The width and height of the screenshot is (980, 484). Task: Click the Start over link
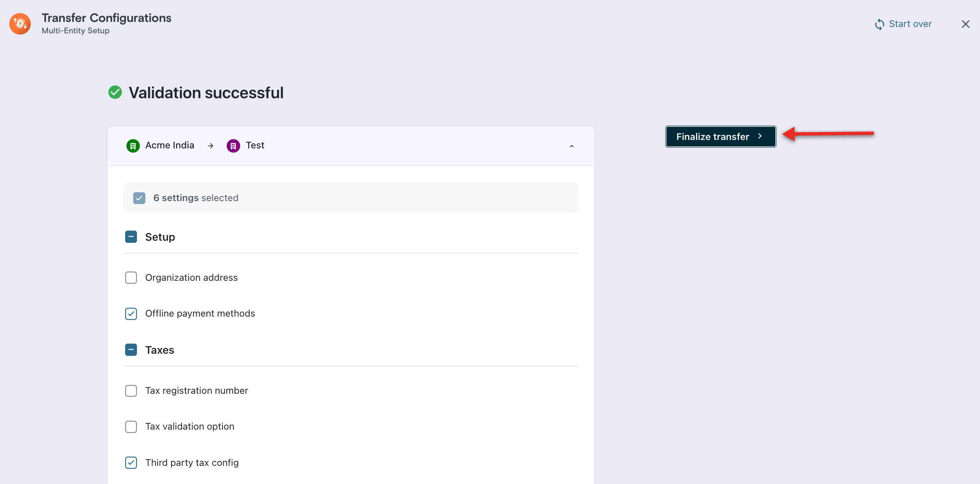pyautogui.click(x=910, y=24)
